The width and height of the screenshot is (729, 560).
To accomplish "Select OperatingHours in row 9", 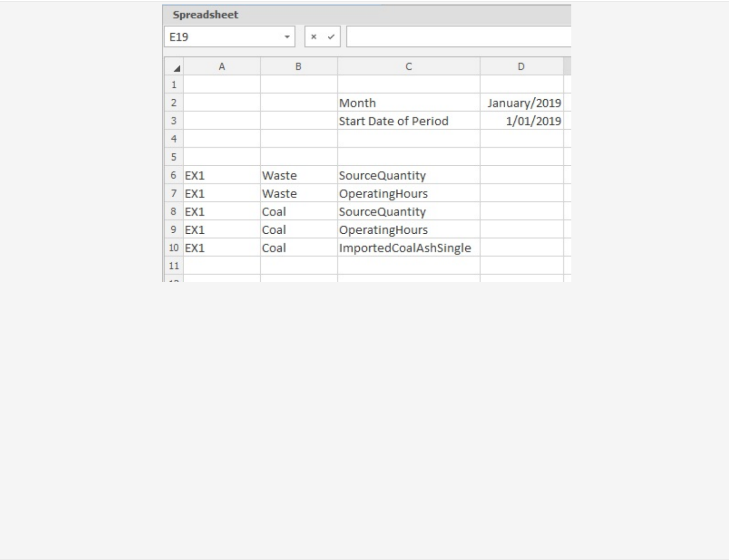I will tap(409, 229).
